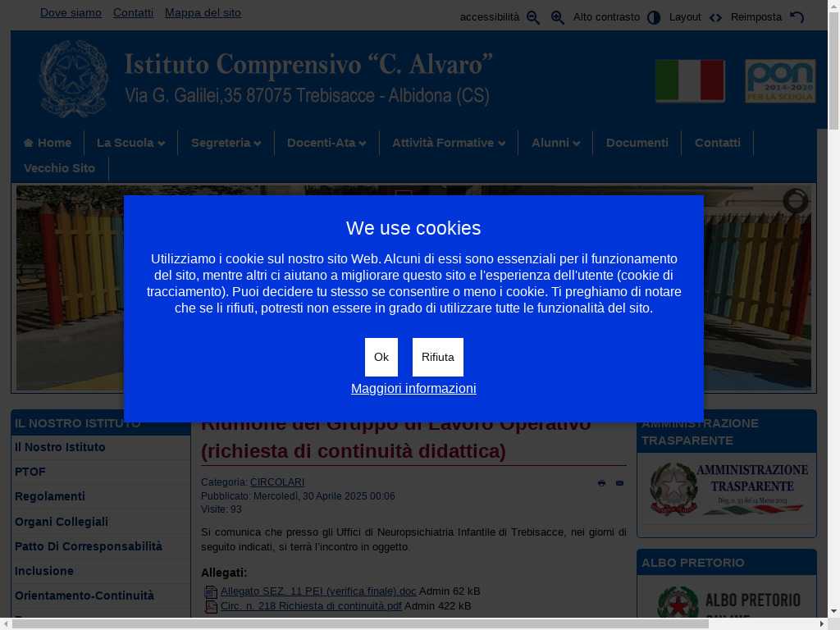Viewport: 840px width, 630px height.
Task: Open the Mappa del sito link
Action: coord(203,13)
